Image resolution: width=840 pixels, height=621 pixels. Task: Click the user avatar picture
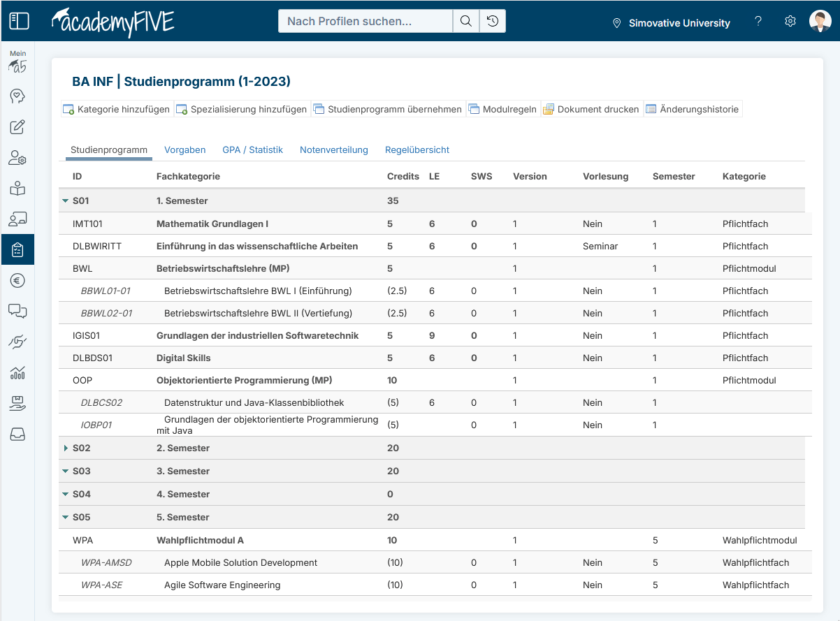click(x=820, y=22)
